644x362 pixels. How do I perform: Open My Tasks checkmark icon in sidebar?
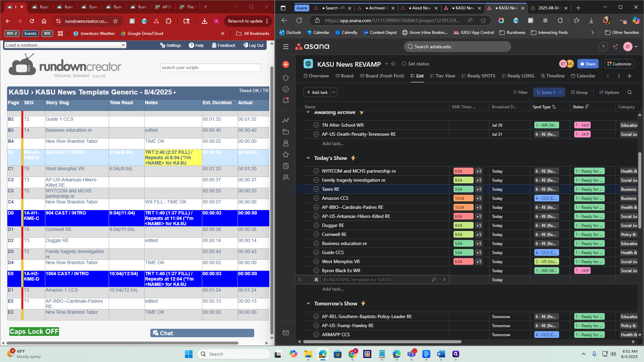(286, 89)
